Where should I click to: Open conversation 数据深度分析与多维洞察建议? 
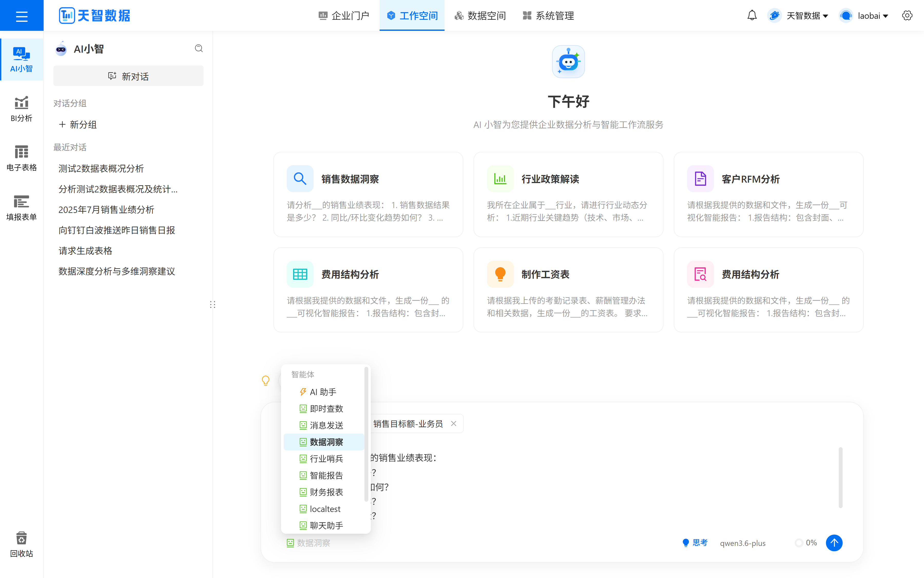117,272
